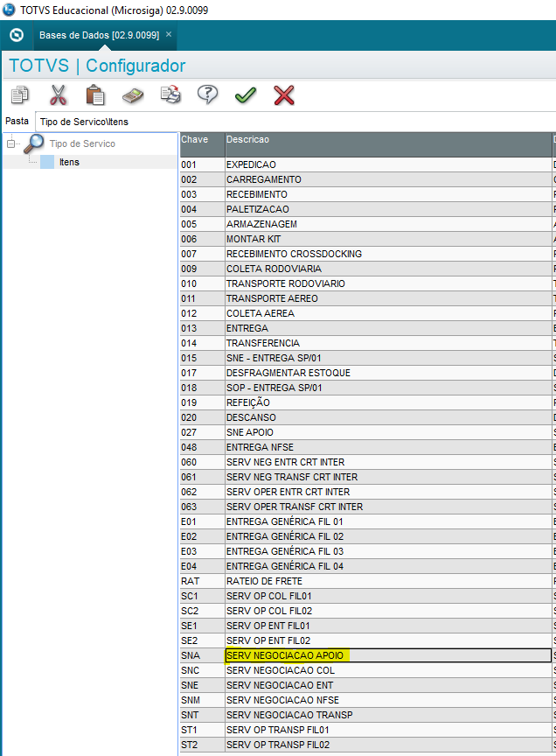Click the Copy icon in toolbar
Viewport: 556px width, 756px height.
[20, 95]
